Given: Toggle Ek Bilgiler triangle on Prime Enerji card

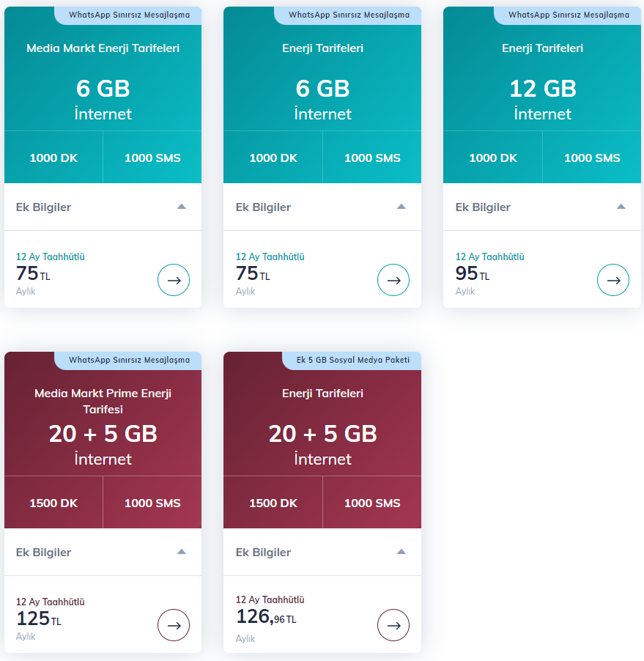Looking at the screenshot, I should point(182,552).
